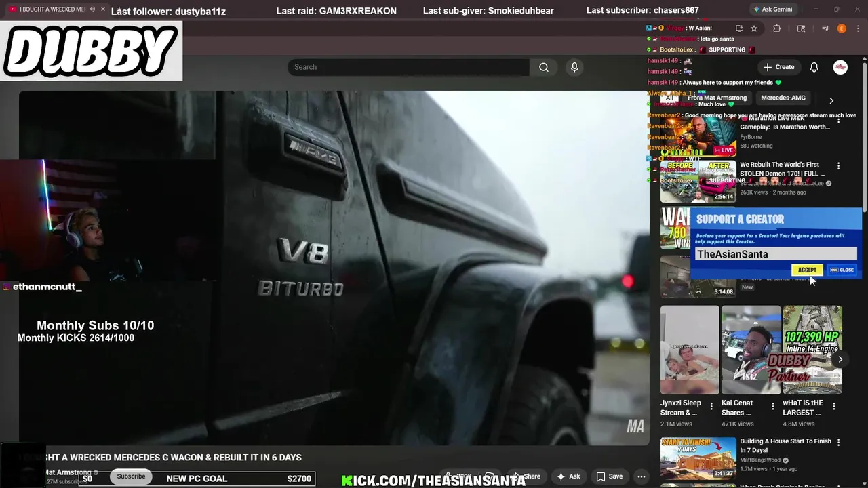Save the video with the Save button
The height and width of the screenshot is (488, 868).
tap(609, 476)
